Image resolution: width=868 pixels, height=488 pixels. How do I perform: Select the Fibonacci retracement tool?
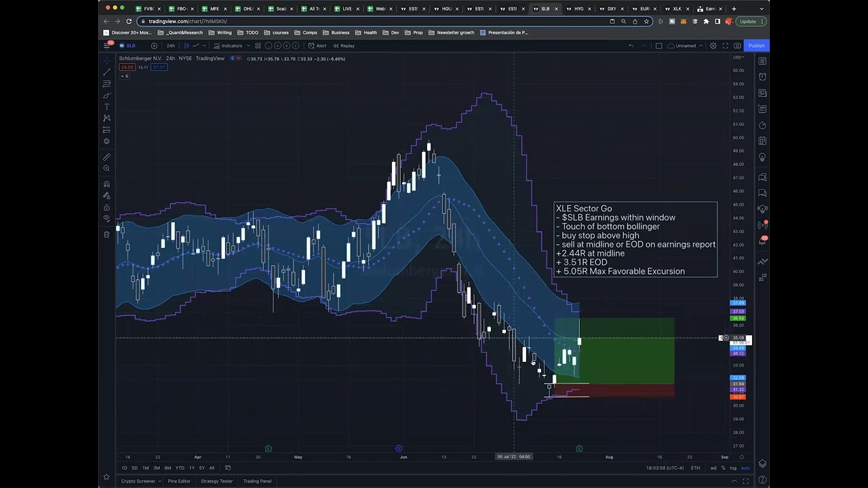[x=106, y=83]
